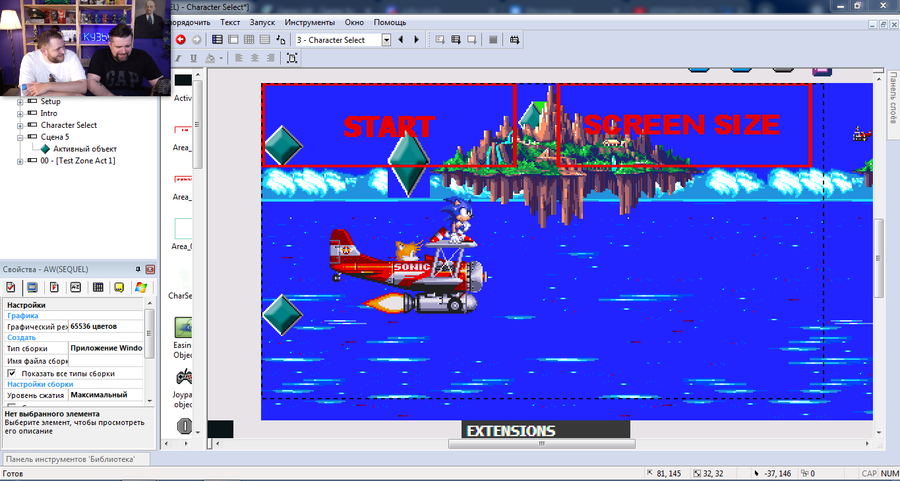
Task: Click the Тип сборки value field
Action: point(106,348)
